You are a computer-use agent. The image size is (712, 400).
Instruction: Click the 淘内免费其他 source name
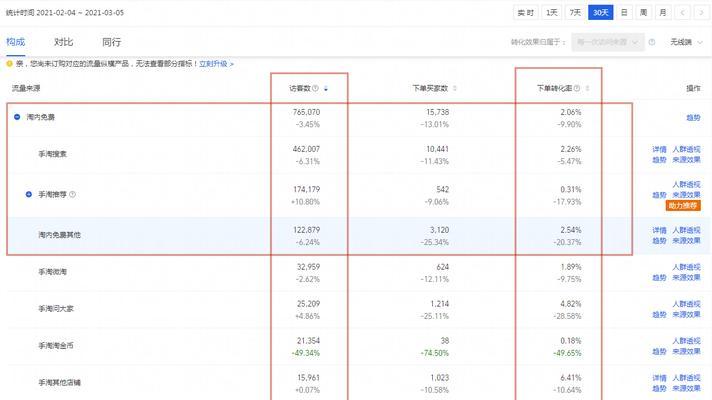pyautogui.click(x=59, y=235)
